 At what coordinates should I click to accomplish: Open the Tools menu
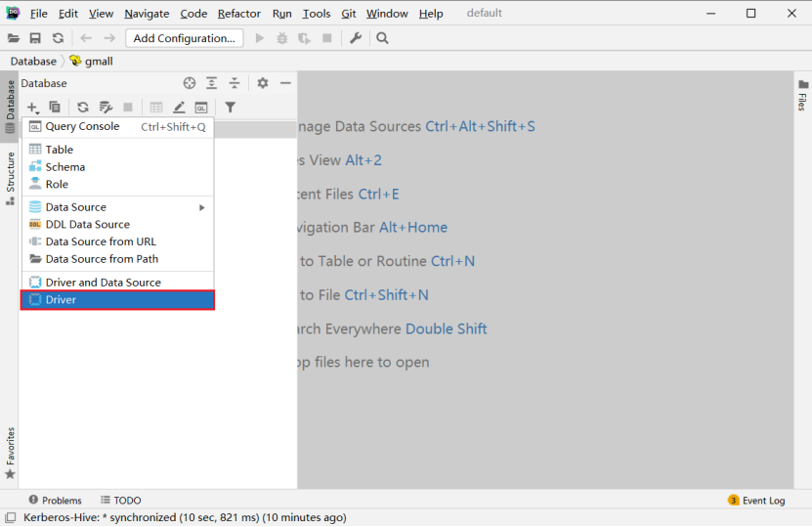point(317,14)
